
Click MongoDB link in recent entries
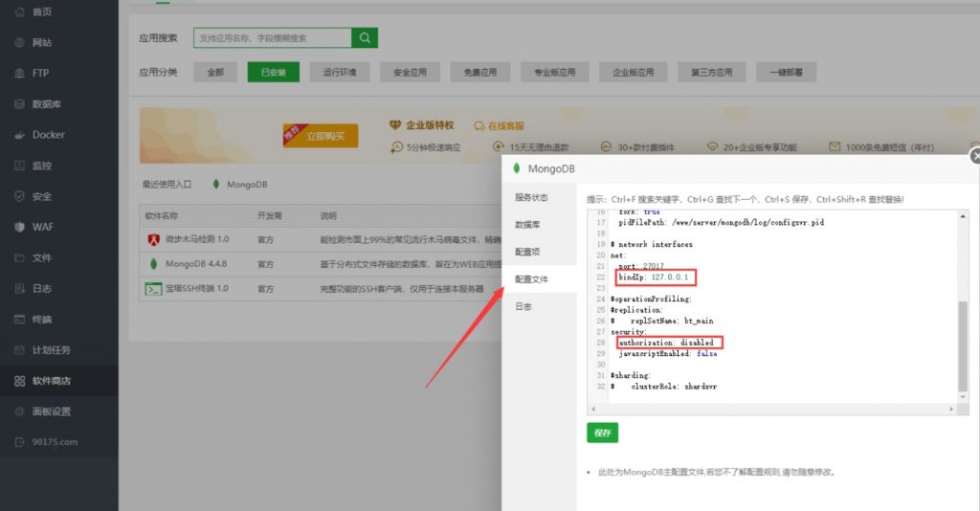(247, 185)
